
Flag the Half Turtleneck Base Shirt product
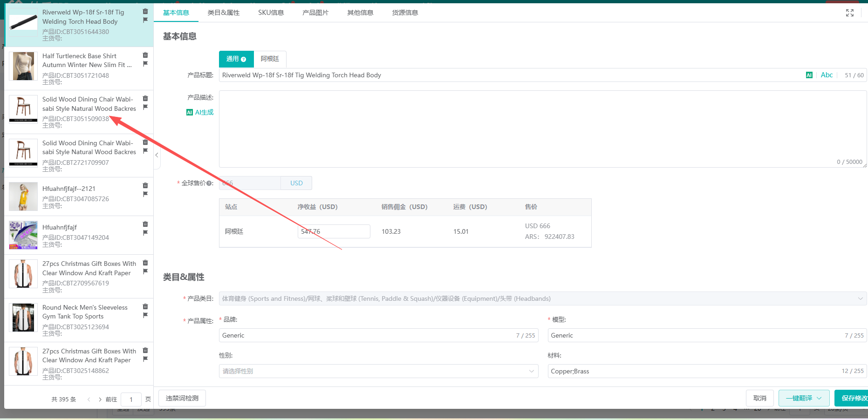145,64
